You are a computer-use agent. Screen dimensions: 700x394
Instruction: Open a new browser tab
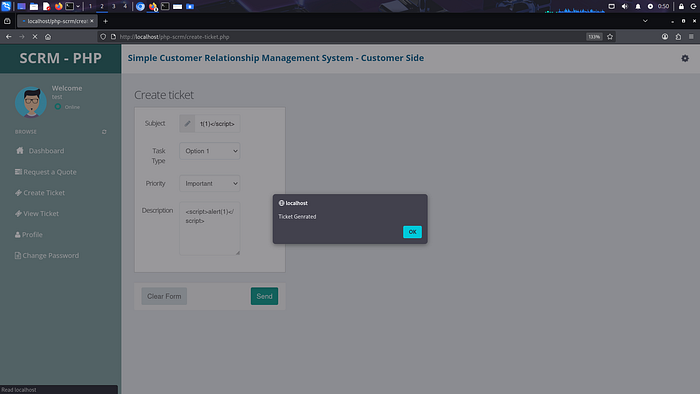click(105, 21)
